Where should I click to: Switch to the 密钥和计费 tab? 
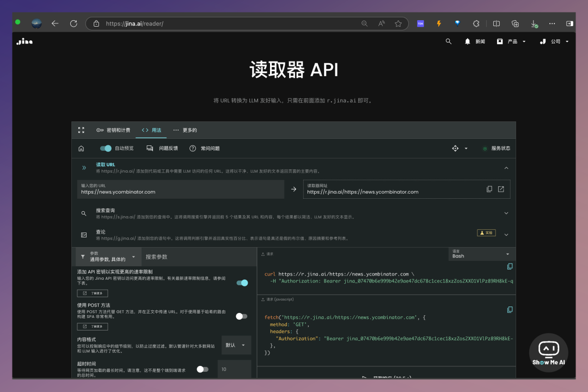coord(113,130)
